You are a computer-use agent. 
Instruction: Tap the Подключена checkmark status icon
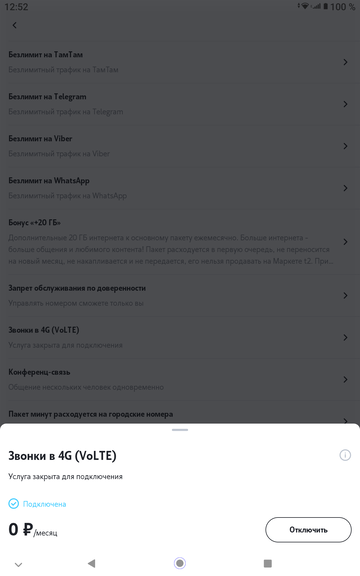point(14,504)
